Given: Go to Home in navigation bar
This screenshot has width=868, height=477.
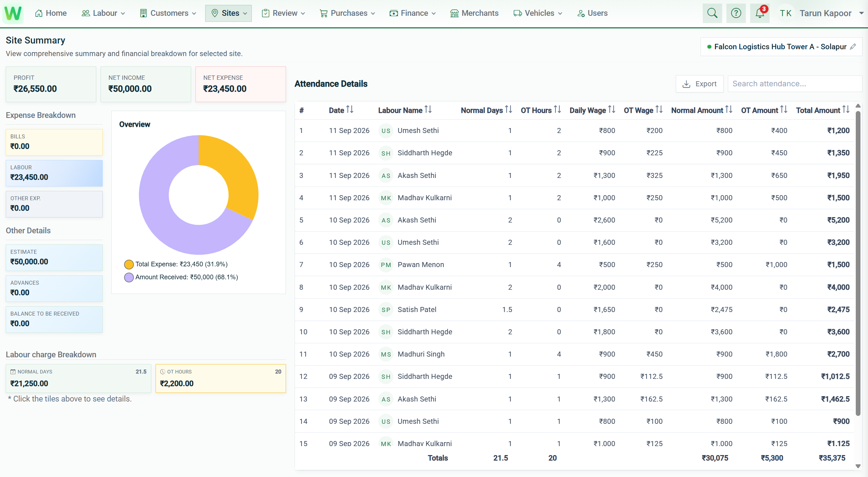Looking at the screenshot, I should [x=51, y=13].
